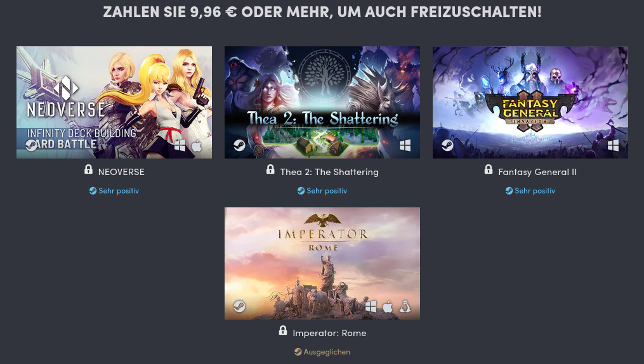This screenshot has height=364, width=644.
Task: Click the Windows icon on the Fantasy General II tile
Action: (x=613, y=145)
